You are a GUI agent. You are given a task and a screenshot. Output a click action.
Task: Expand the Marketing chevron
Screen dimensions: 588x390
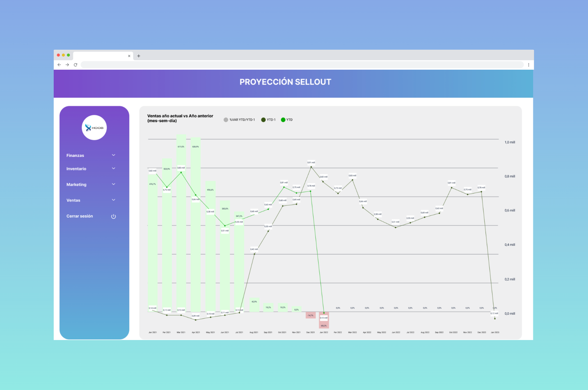[x=114, y=184]
